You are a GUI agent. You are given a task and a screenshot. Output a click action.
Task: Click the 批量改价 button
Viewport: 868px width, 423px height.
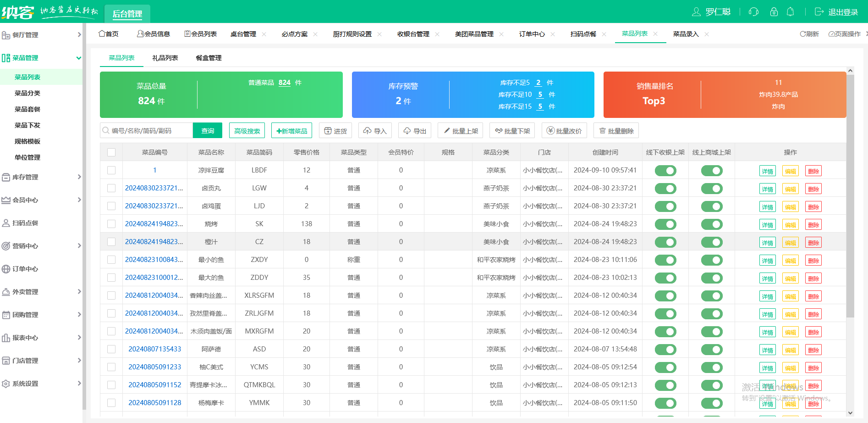tap(564, 130)
